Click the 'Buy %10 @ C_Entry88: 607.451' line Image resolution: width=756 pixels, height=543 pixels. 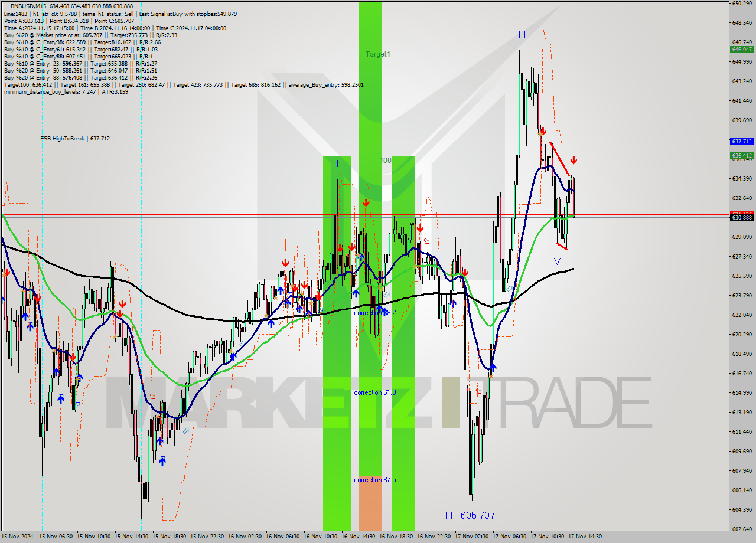[x=79, y=56]
